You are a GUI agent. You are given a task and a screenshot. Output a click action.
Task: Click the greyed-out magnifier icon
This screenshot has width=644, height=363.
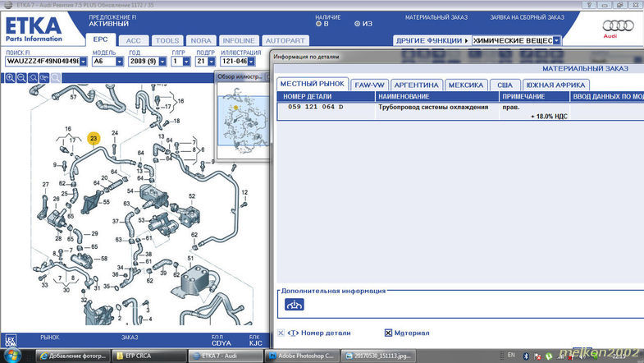point(56,78)
